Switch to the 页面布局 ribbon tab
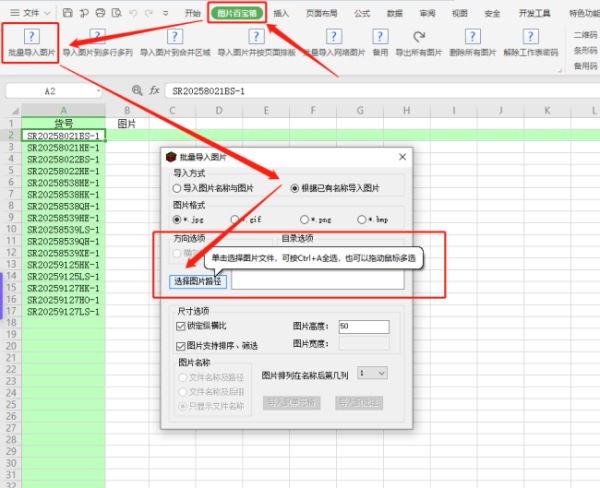 coord(321,13)
